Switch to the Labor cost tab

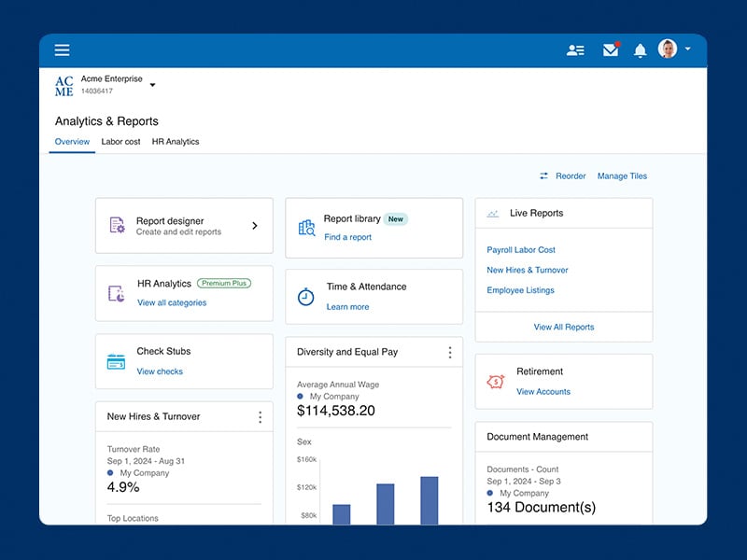(x=121, y=142)
